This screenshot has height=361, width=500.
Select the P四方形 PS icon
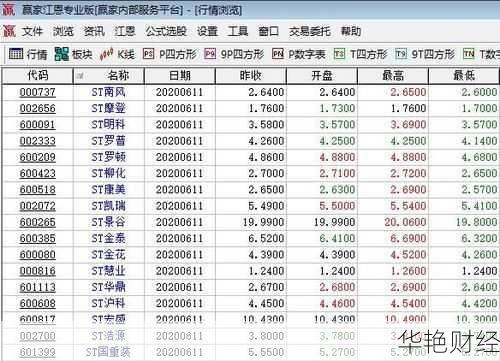(x=148, y=54)
